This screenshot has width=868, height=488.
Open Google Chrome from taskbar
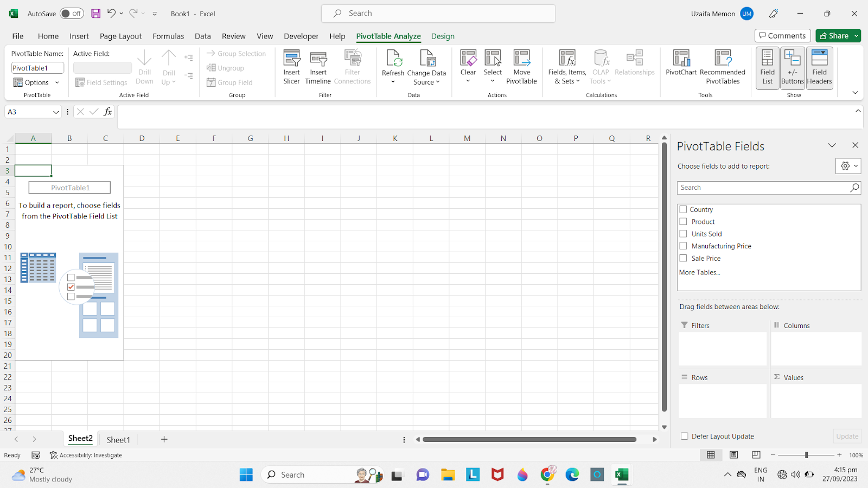[548, 475]
